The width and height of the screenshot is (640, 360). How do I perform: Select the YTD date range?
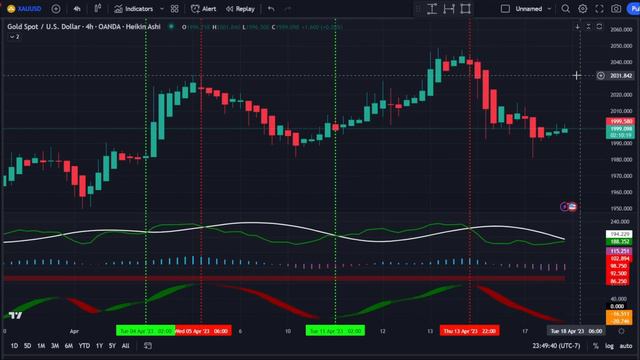point(84,346)
